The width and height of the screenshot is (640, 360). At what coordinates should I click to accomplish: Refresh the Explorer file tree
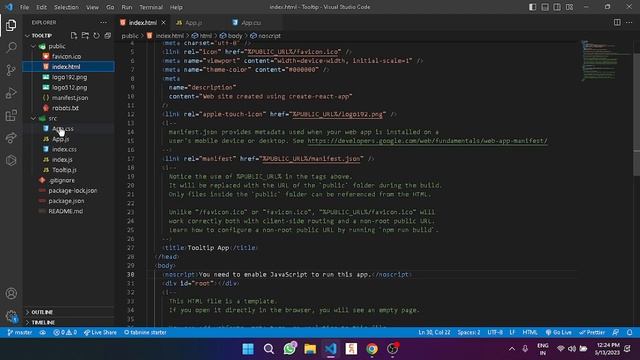pyautogui.click(x=96, y=36)
